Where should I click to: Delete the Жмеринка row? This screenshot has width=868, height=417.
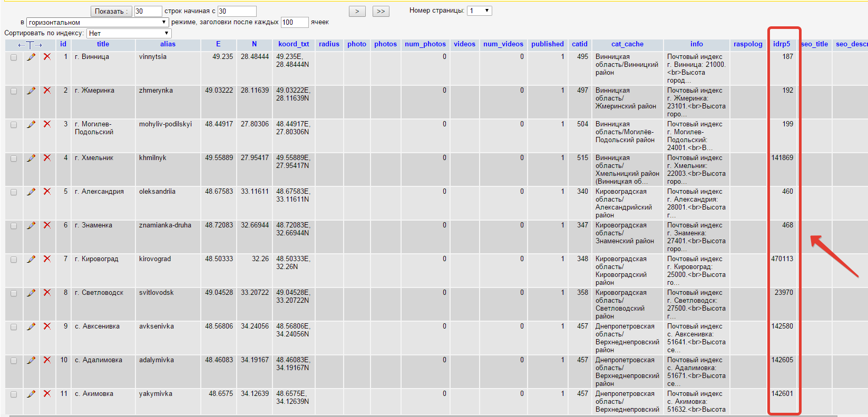coord(47,91)
